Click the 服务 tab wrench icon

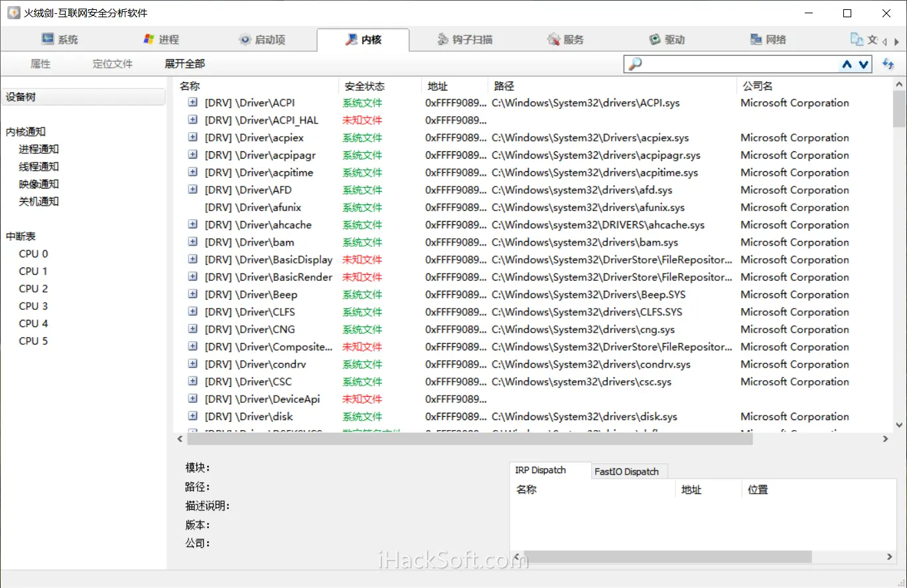(x=554, y=40)
